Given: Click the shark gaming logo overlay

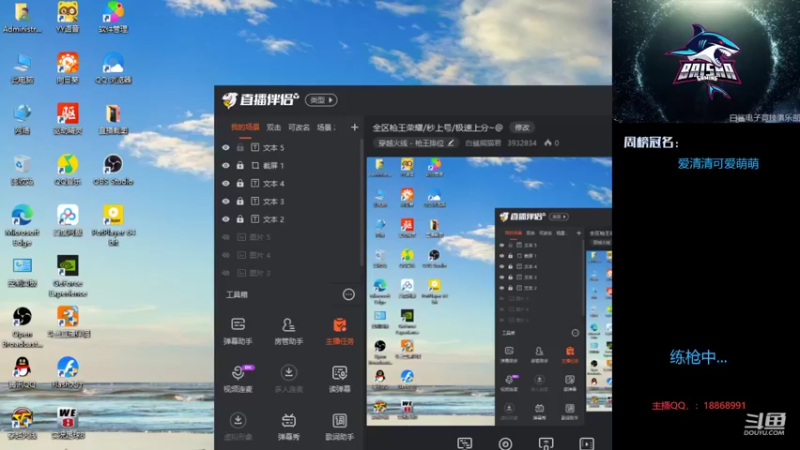Looking at the screenshot, I should (x=706, y=61).
